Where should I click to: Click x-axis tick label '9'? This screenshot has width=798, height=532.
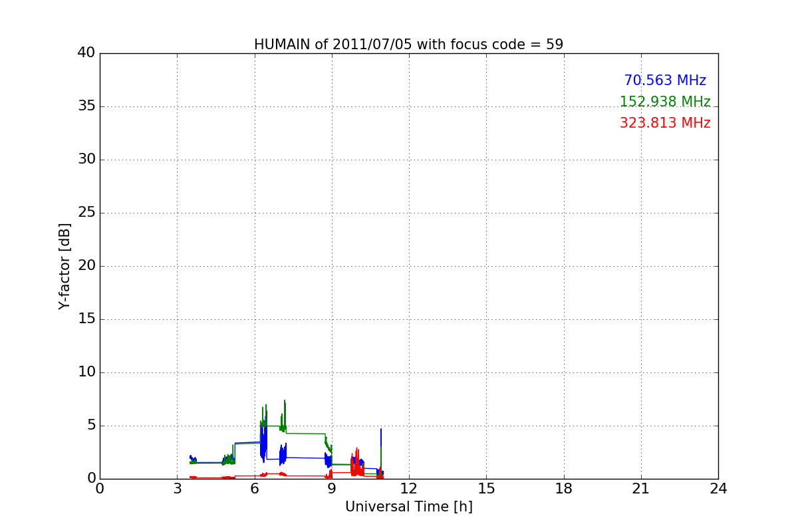(332, 489)
